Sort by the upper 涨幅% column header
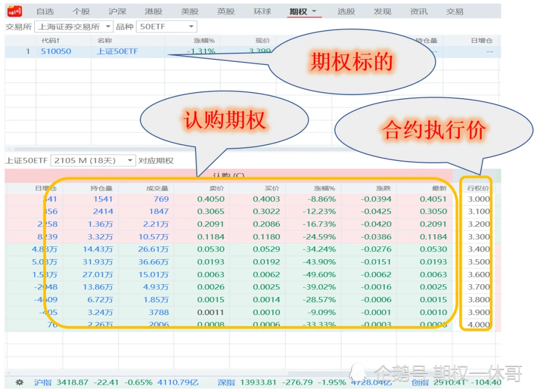 (204, 41)
